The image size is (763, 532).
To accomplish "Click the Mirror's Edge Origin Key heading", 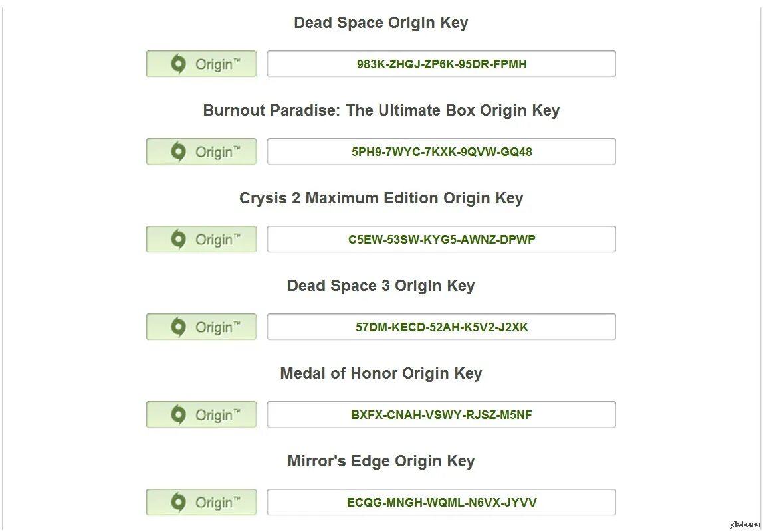I will pyautogui.click(x=381, y=461).
